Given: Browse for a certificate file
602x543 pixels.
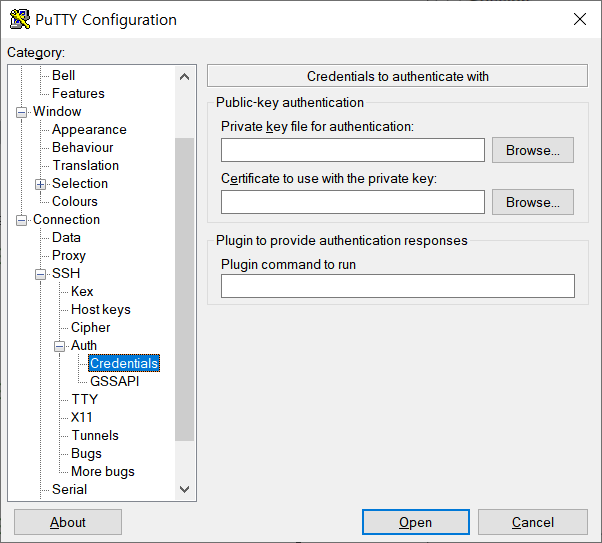Looking at the screenshot, I should 533,202.
